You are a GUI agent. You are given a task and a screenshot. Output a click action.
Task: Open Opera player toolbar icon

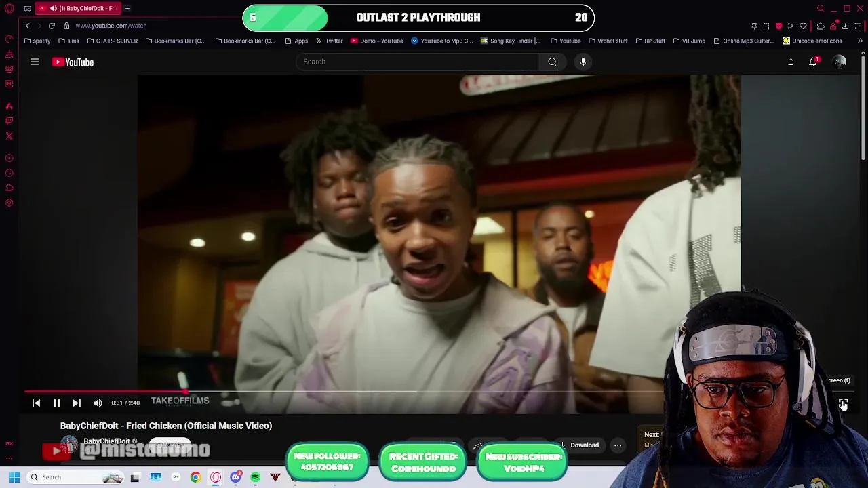click(x=791, y=26)
